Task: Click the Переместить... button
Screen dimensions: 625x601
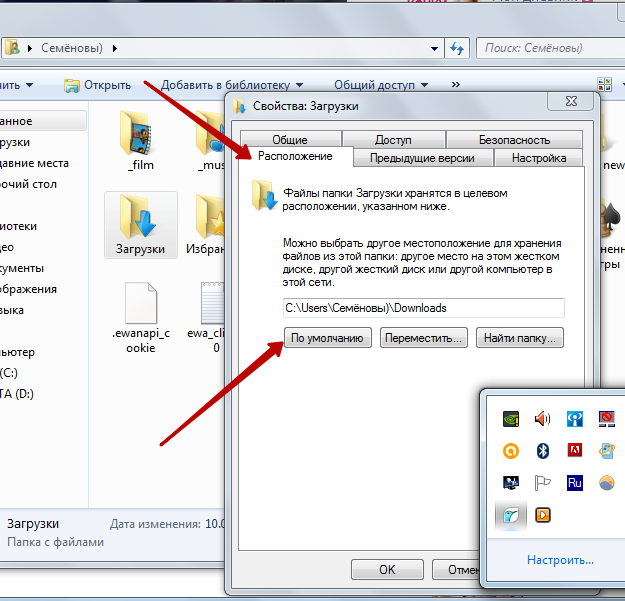Action: tap(423, 338)
